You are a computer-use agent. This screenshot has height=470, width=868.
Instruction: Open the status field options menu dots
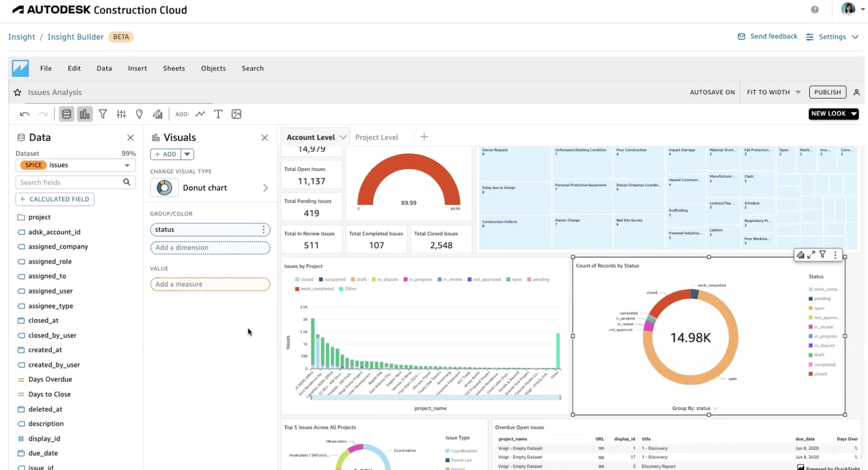263,230
